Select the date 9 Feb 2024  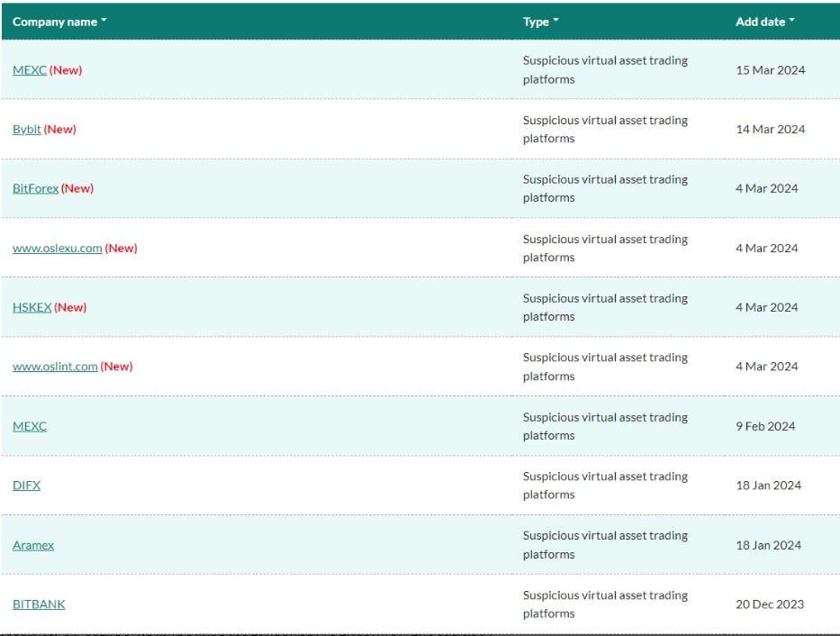pos(765,426)
